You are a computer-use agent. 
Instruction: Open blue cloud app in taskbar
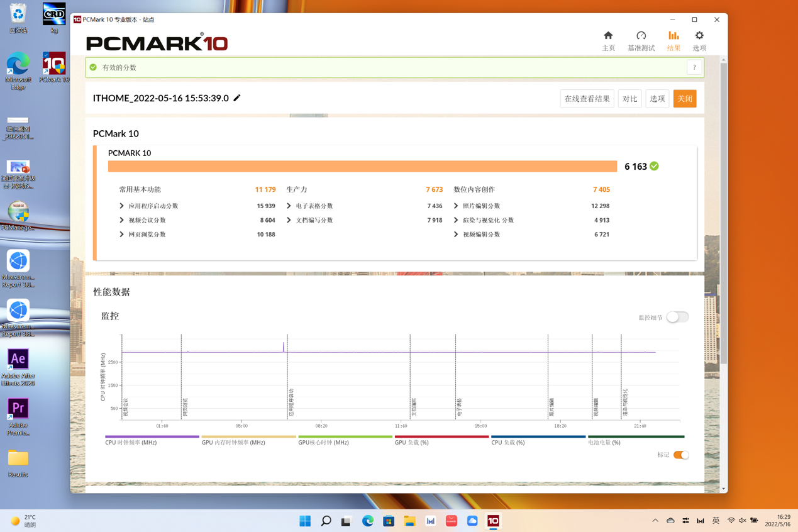point(472,521)
